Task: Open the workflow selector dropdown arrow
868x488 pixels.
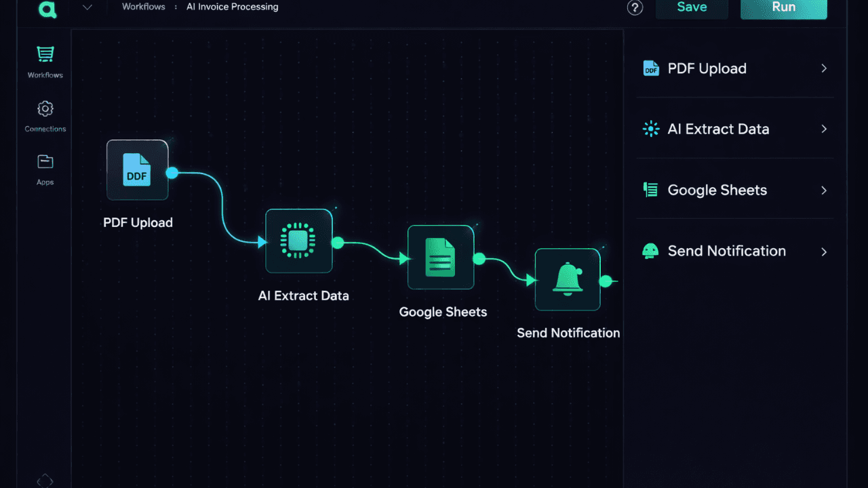Action: [87, 7]
